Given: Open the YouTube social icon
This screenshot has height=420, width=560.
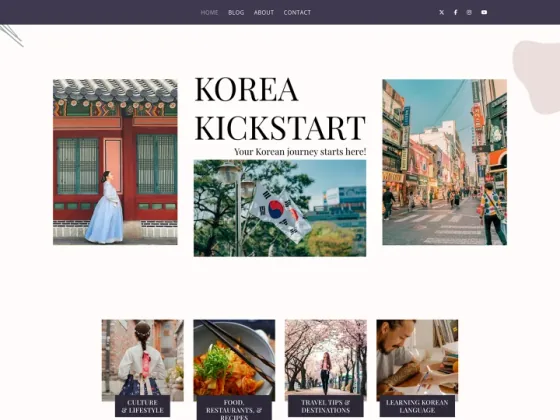Looking at the screenshot, I should tap(484, 12).
